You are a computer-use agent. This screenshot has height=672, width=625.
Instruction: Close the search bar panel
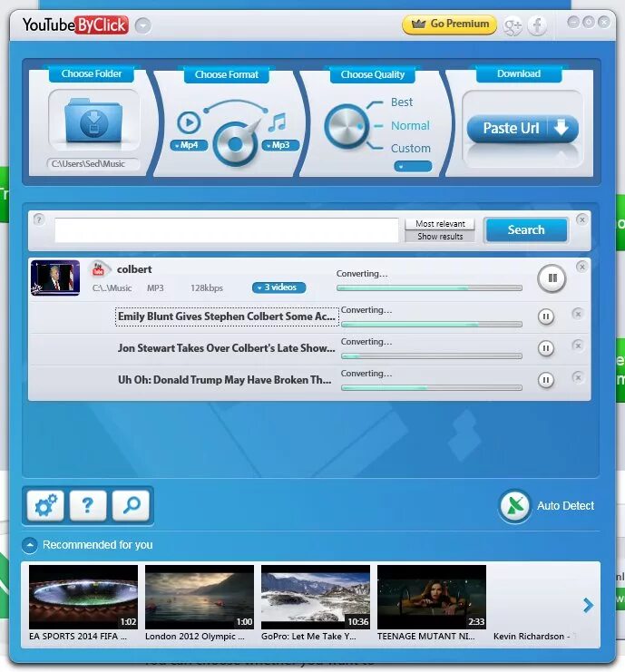pyautogui.click(x=581, y=219)
